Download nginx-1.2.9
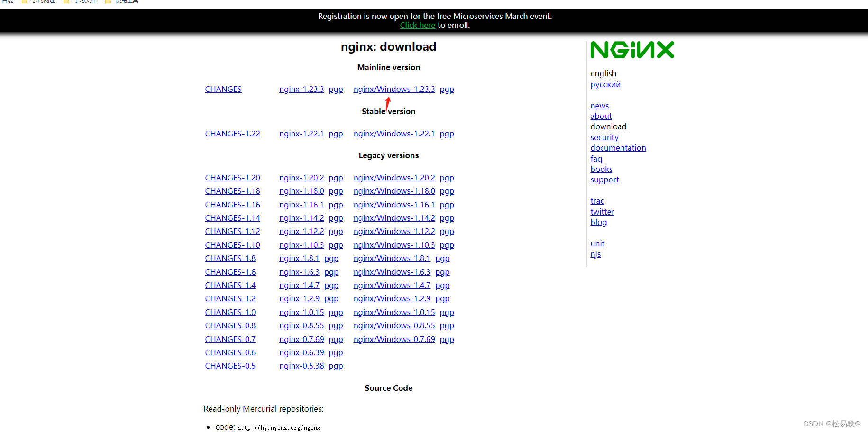Image resolution: width=868 pixels, height=432 pixels. click(x=299, y=298)
